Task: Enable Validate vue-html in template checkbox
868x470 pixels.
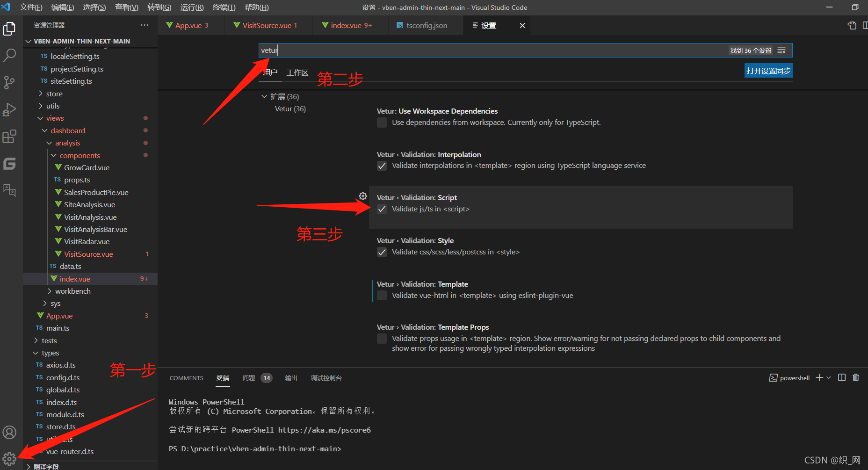Action: pyautogui.click(x=382, y=295)
